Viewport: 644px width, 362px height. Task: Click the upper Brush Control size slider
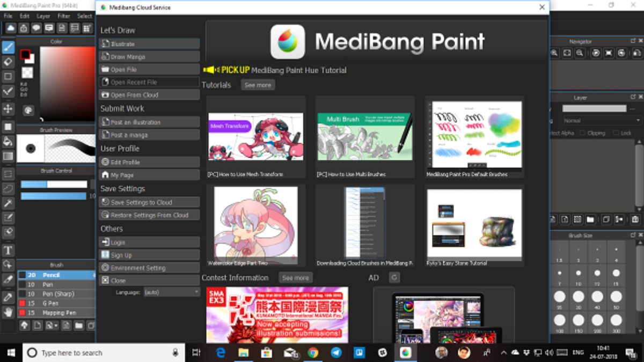click(54, 184)
